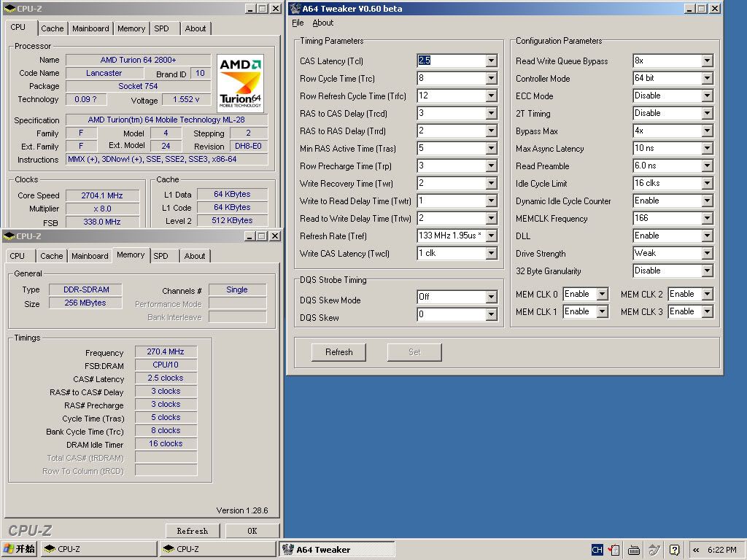Viewport: 747px width, 560px height.
Task: Click the CH language indicator in tray
Action: point(597,550)
